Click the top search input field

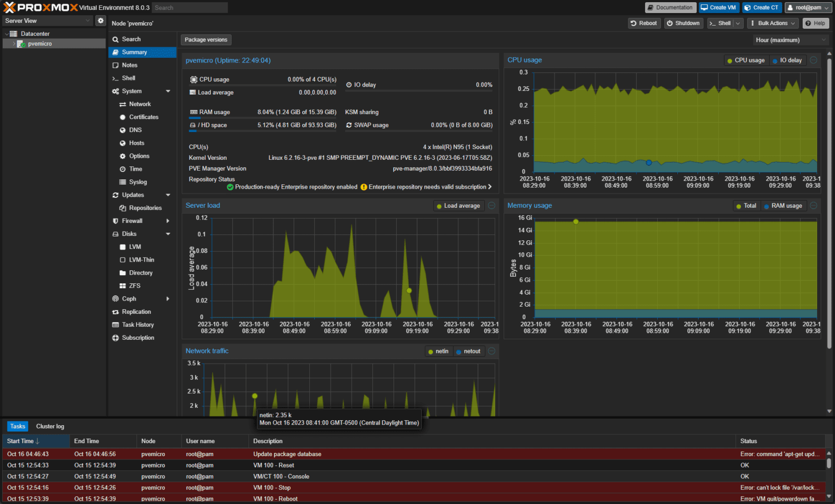tap(189, 7)
